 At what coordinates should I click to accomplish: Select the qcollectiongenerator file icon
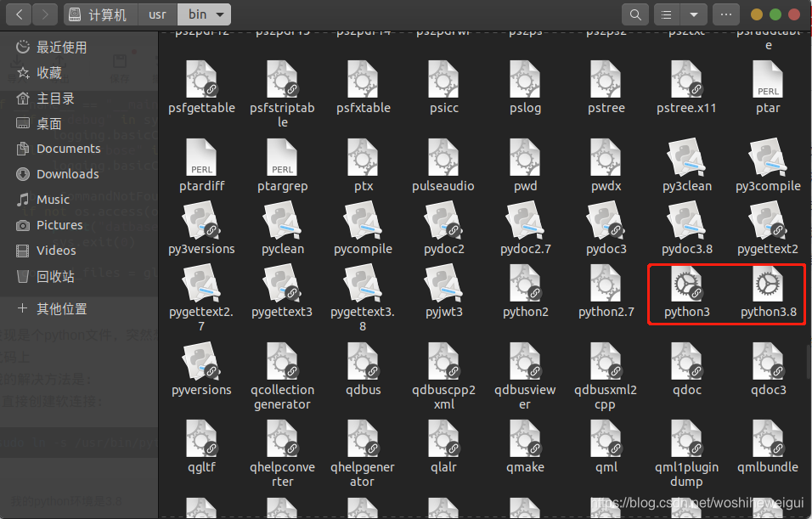click(282, 361)
